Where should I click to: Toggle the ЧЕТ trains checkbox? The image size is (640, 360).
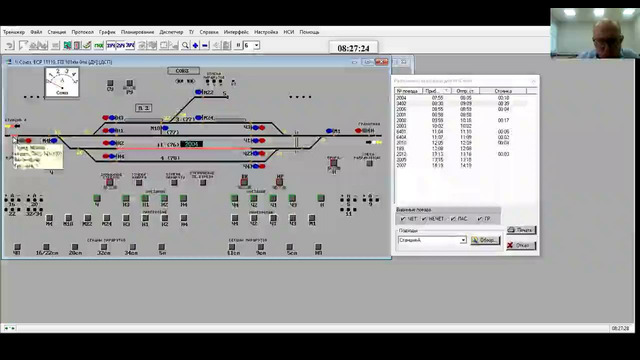coord(403,219)
